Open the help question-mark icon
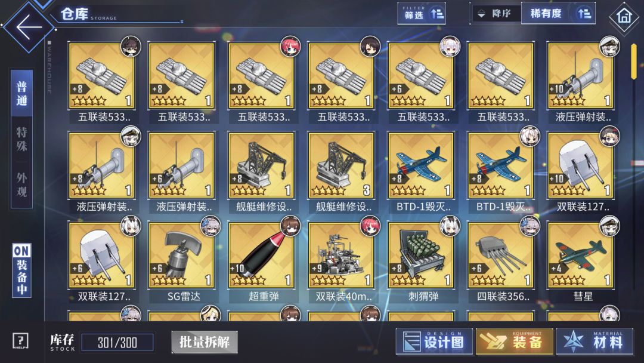The image size is (644, 363). [20, 341]
